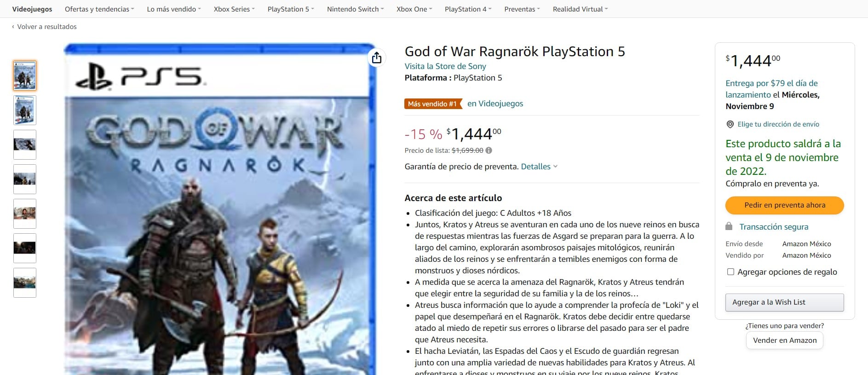The image size is (868, 375).
Task: Visit the Store de Sony link
Action: point(445,66)
